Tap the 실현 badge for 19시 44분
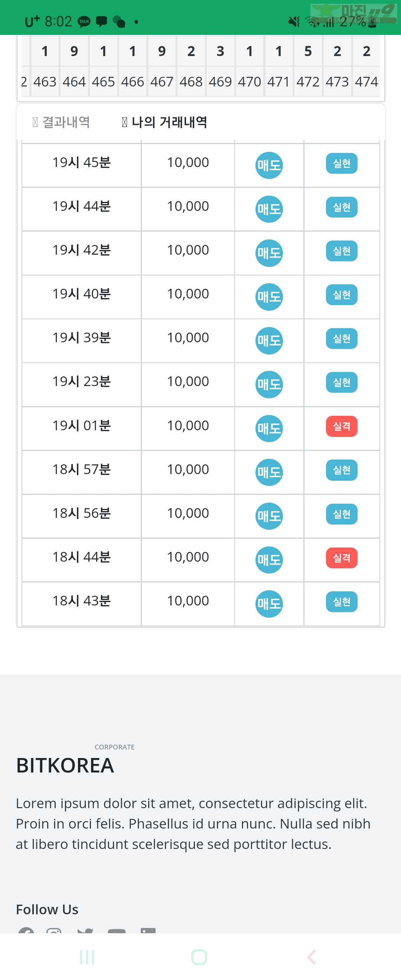The image size is (401, 980). tap(342, 207)
